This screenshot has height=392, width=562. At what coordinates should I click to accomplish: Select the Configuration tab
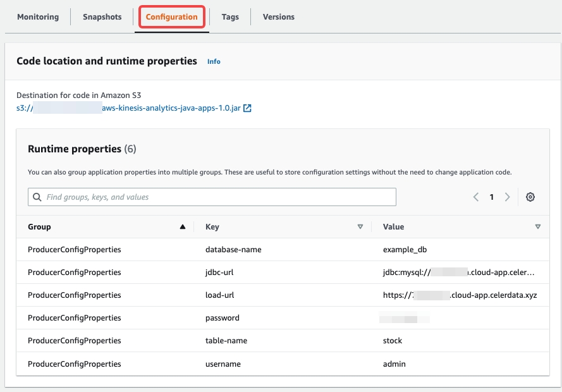(172, 17)
